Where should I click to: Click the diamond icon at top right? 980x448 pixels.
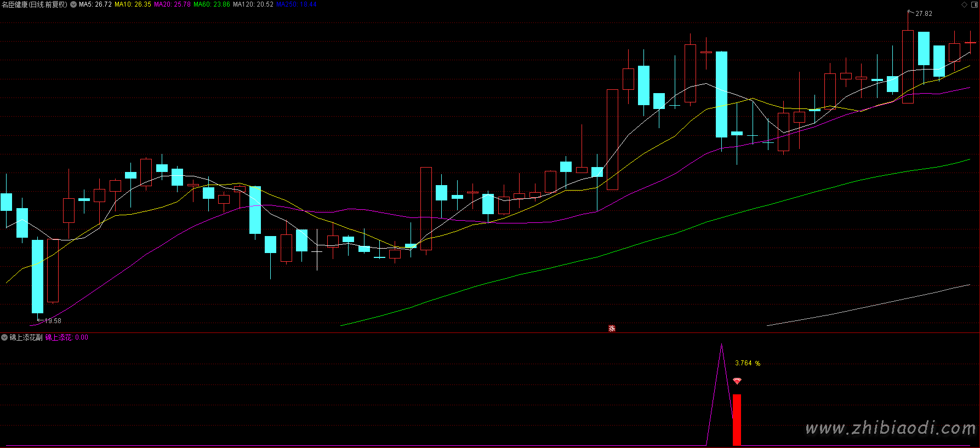pyautogui.click(x=965, y=4)
